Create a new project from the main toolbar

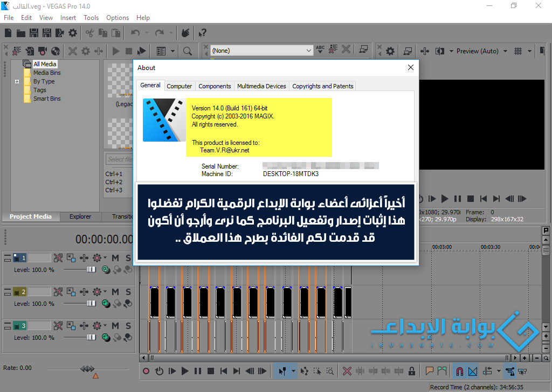[8, 33]
